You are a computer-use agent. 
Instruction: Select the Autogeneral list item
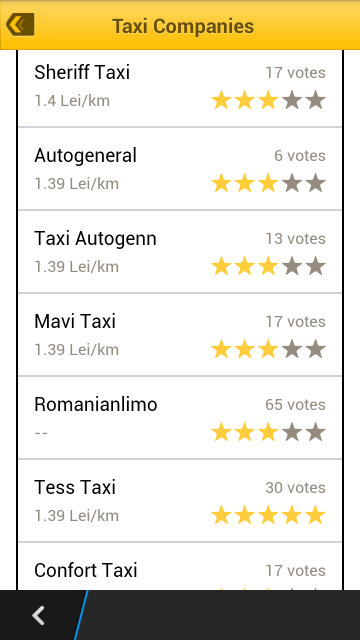click(x=180, y=169)
